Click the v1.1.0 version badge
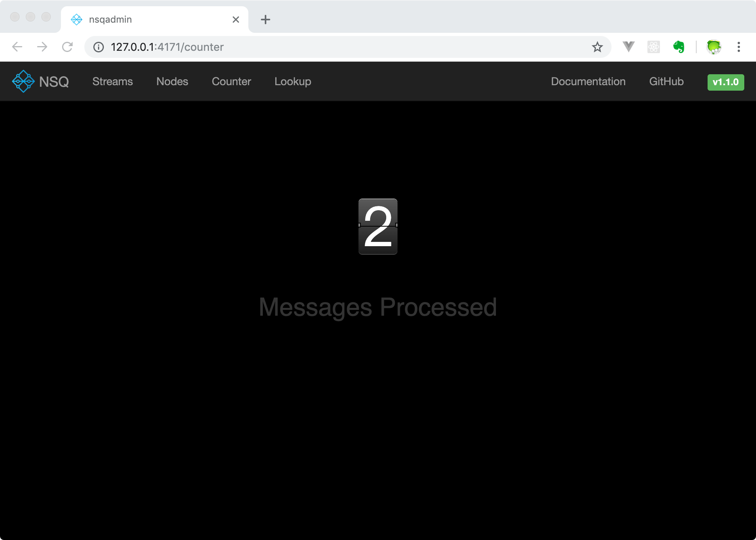Viewport: 756px width, 540px height. pos(726,82)
